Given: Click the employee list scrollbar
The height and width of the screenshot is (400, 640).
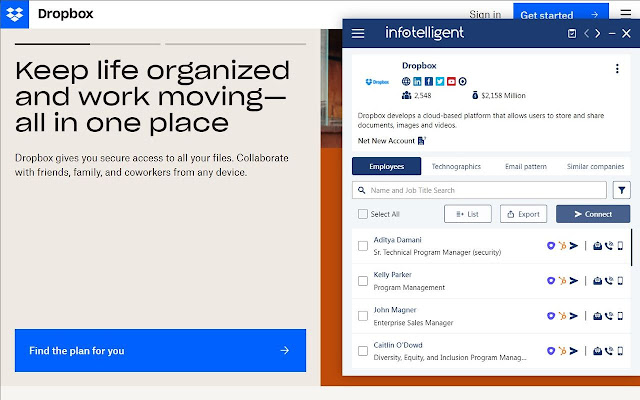Looking at the screenshot, I should click(631, 247).
